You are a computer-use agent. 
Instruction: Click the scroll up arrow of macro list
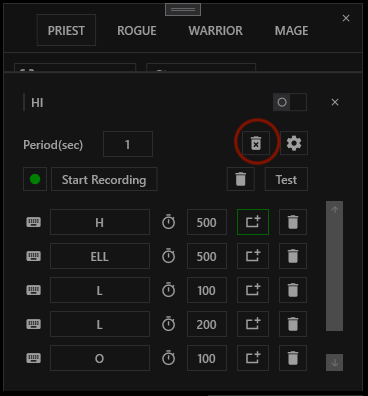pyautogui.click(x=335, y=210)
